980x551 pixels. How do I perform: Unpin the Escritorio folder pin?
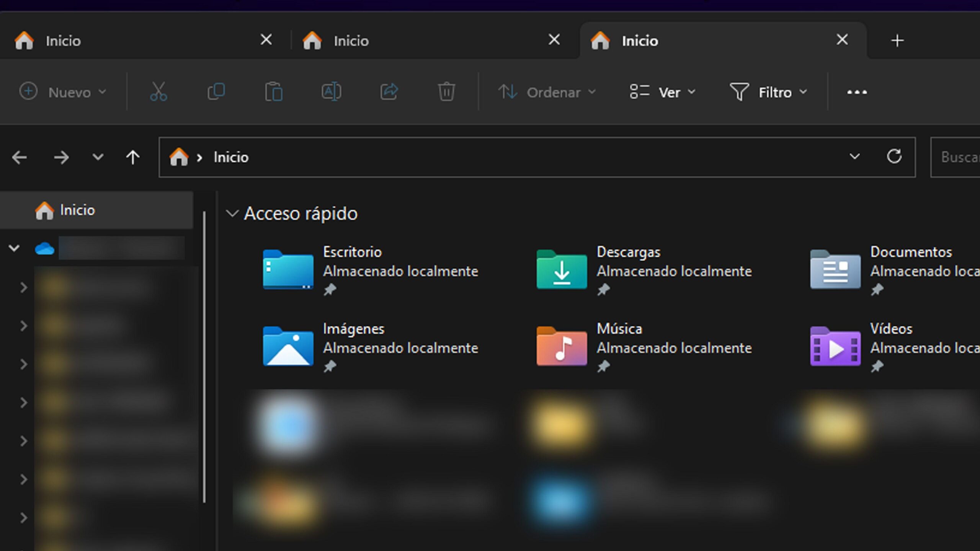click(331, 290)
